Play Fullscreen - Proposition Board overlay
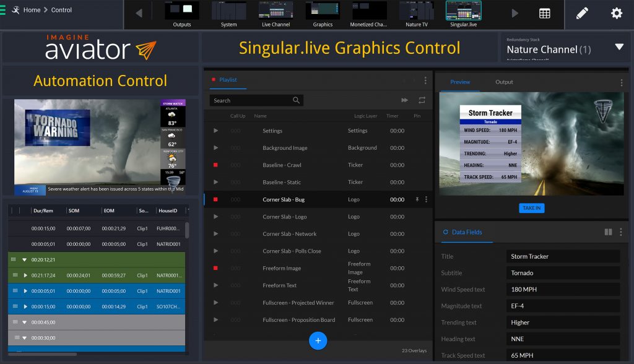The width and height of the screenshot is (634, 364). pos(215,319)
